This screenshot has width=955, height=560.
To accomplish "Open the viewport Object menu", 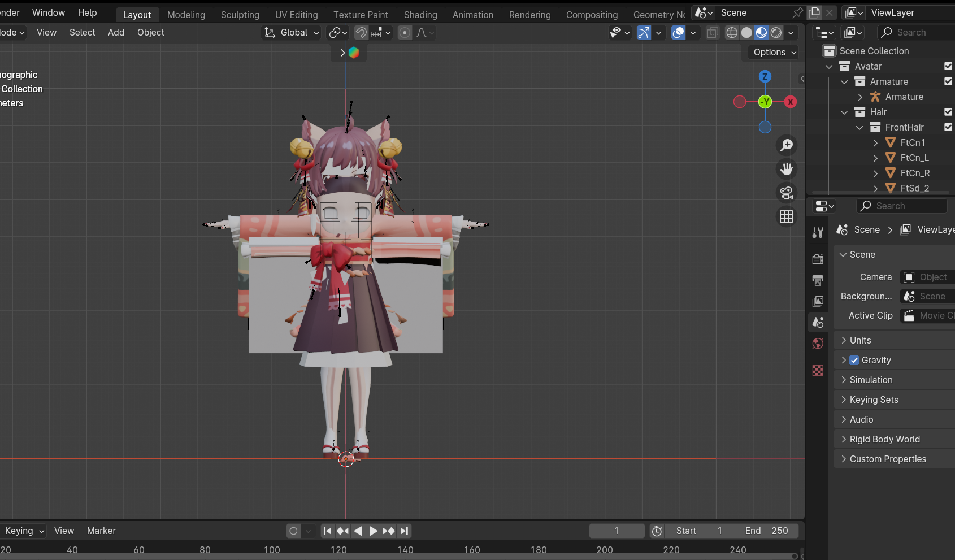I will click(x=151, y=33).
